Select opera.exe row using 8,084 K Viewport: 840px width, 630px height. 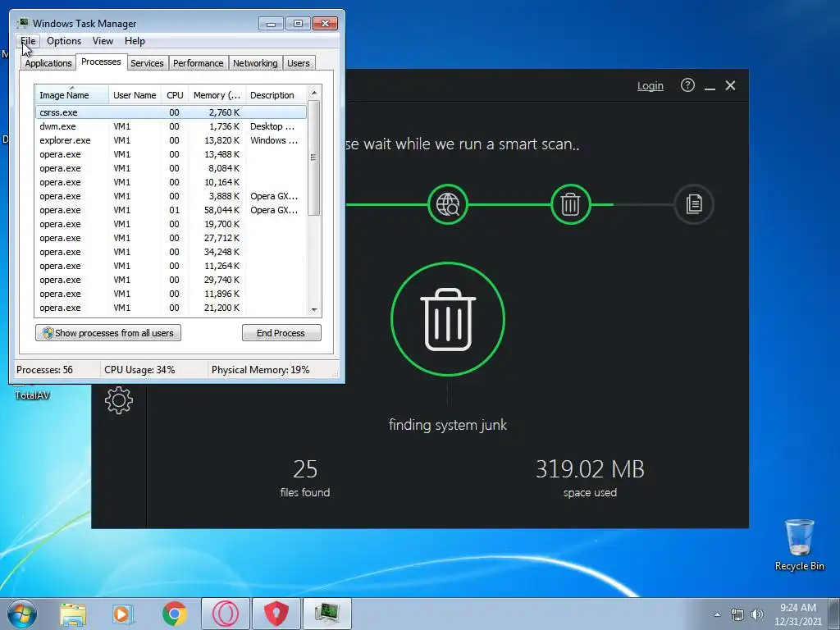click(x=171, y=168)
